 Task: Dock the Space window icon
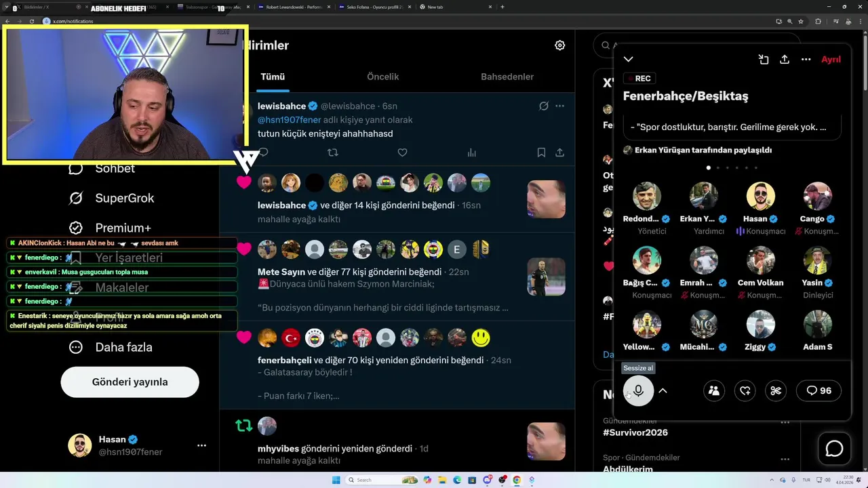tap(764, 60)
